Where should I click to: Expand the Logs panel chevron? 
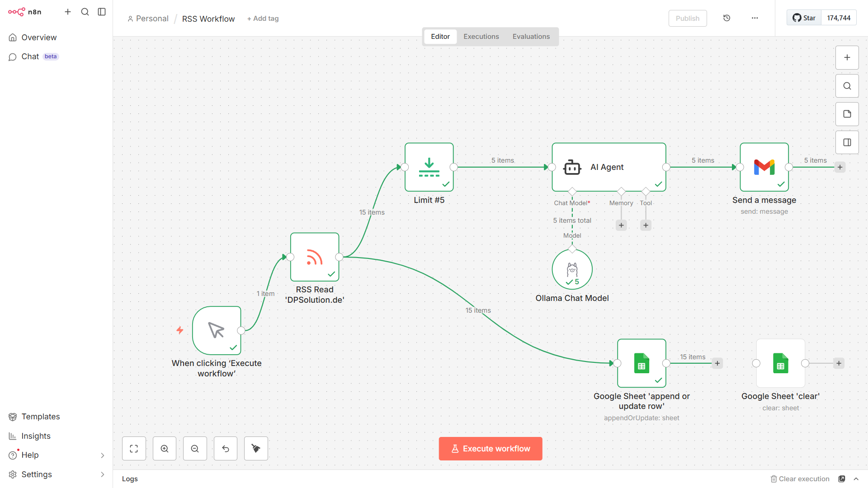coord(856,479)
